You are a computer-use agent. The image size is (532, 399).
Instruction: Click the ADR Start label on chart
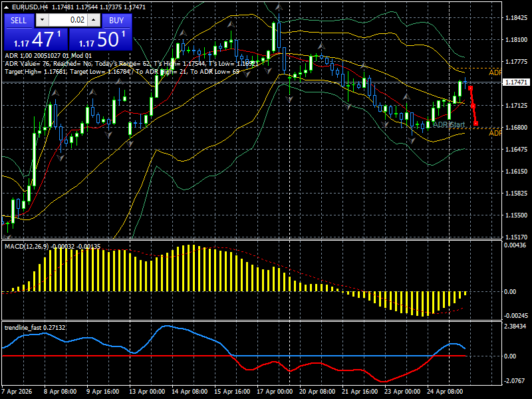click(x=448, y=124)
